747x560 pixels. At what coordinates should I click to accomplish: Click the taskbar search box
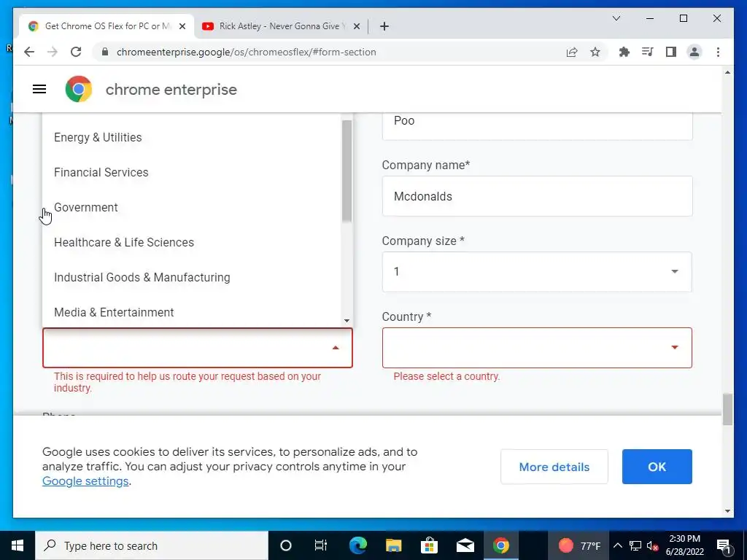pyautogui.click(x=152, y=545)
